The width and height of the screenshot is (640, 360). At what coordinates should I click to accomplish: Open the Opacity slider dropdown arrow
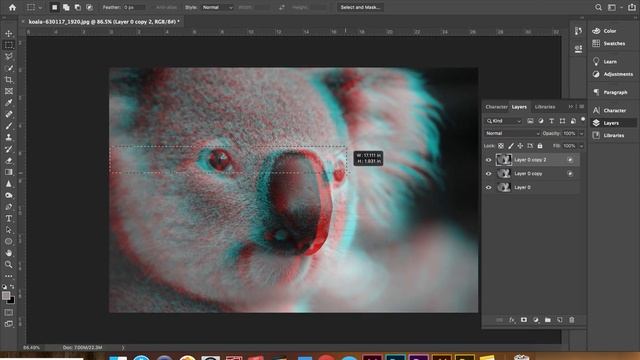(x=581, y=133)
